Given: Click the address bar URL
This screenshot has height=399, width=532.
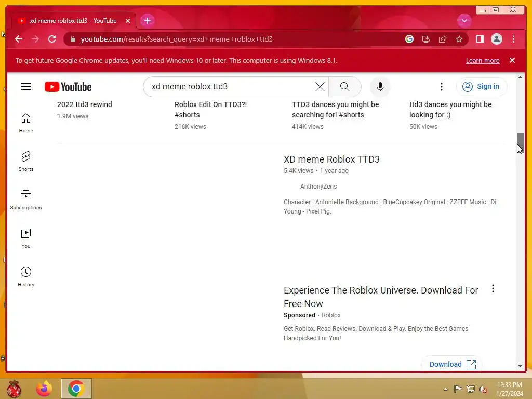Looking at the screenshot, I should [x=177, y=39].
